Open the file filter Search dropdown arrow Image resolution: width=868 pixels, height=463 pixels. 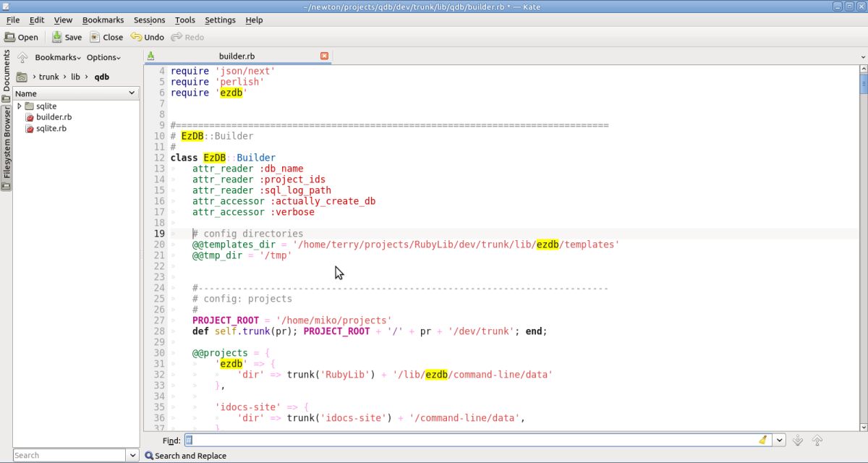point(132,455)
